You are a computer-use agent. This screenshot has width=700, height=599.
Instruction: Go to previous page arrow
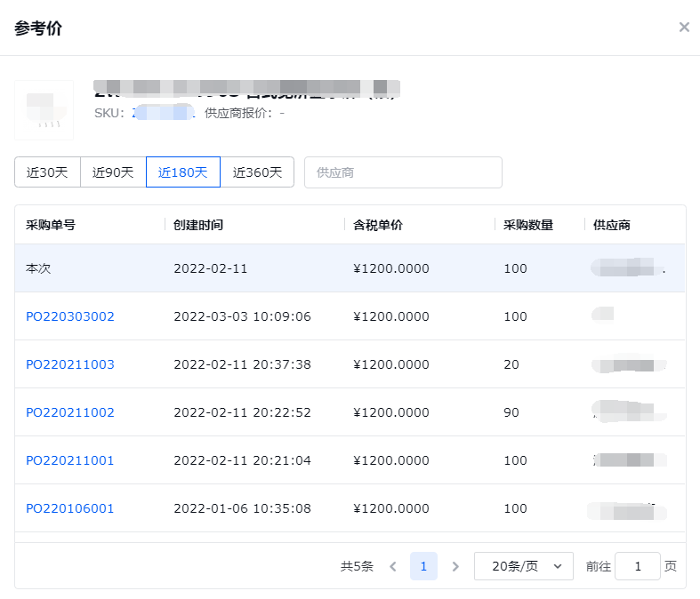point(392,566)
